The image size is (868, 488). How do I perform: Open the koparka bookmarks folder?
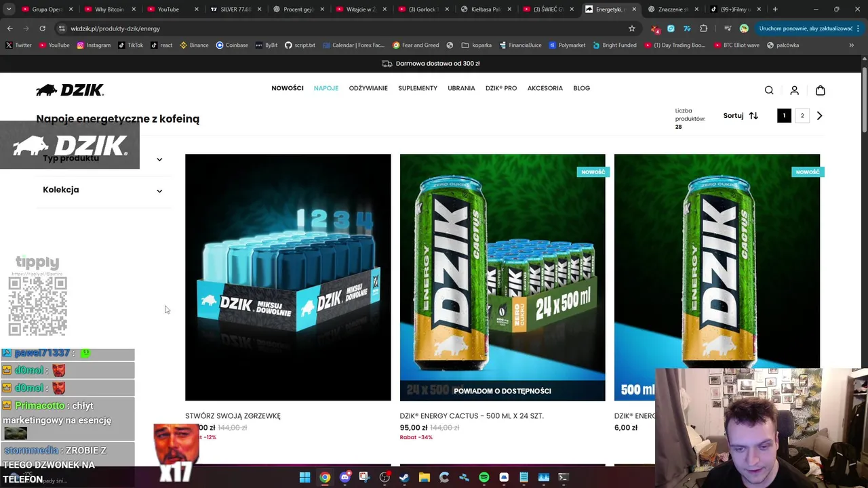click(x=477, y=45)
